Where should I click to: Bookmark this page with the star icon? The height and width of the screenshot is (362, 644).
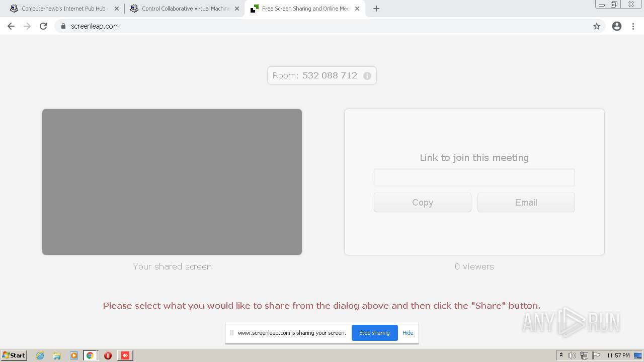597,26
